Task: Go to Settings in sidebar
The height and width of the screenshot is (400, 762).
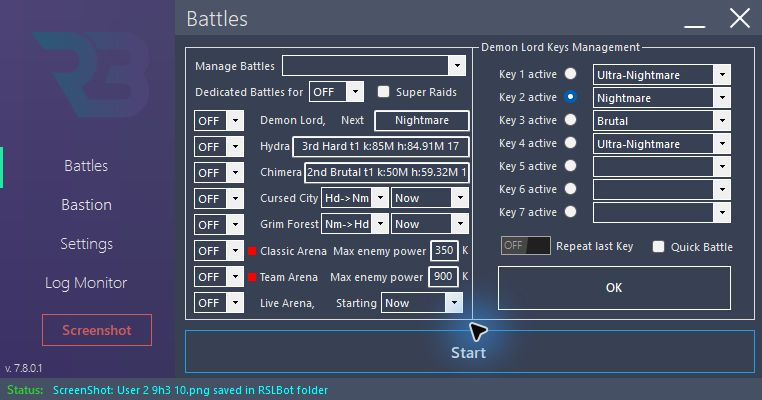Action: pos(87,244)
